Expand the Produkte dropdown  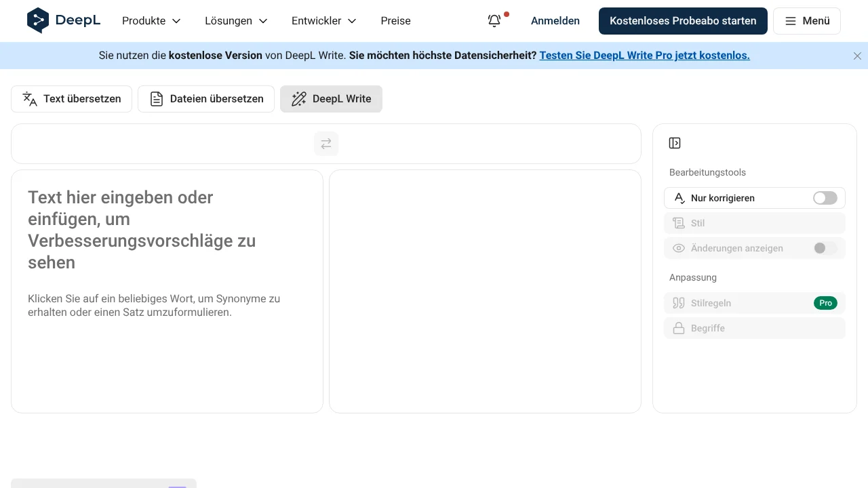tap(152, 21)
